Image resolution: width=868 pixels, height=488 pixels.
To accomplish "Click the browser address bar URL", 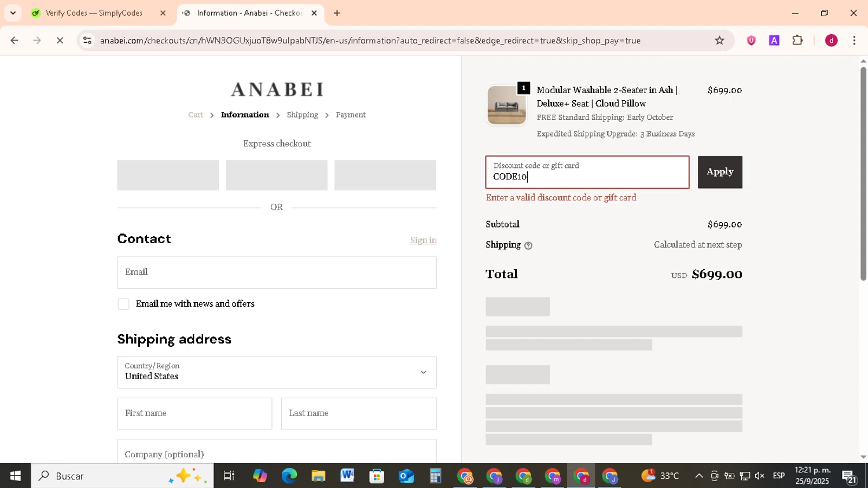I will tap(370, 41).
